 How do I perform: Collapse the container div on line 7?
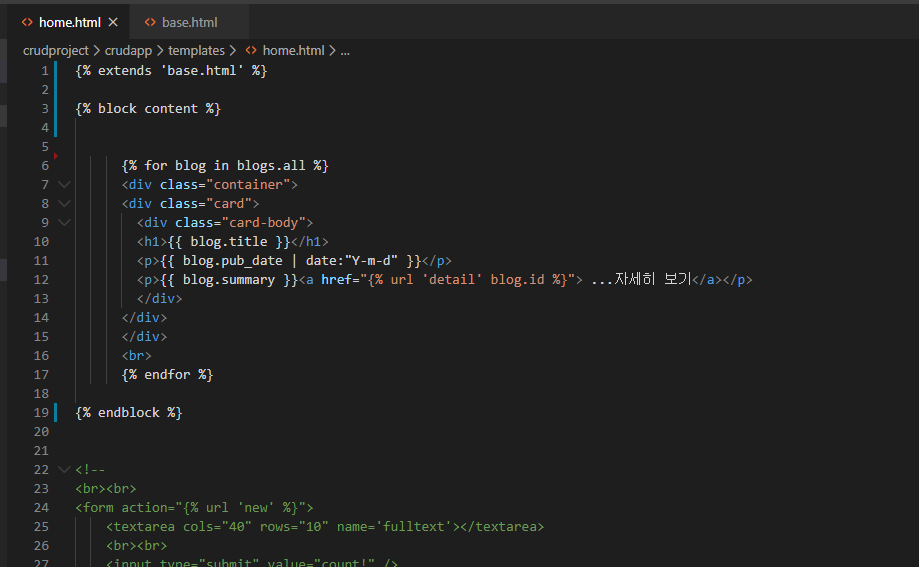(64, 184)
